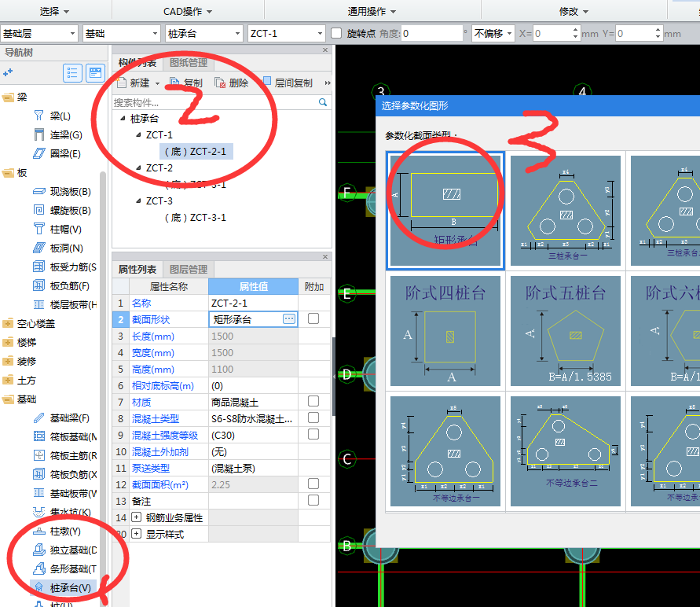Viewport: 700px width, 607px height.
Task: Choose the 阶式四桩台 section thumbnail
Action: [x=445, y=331]
